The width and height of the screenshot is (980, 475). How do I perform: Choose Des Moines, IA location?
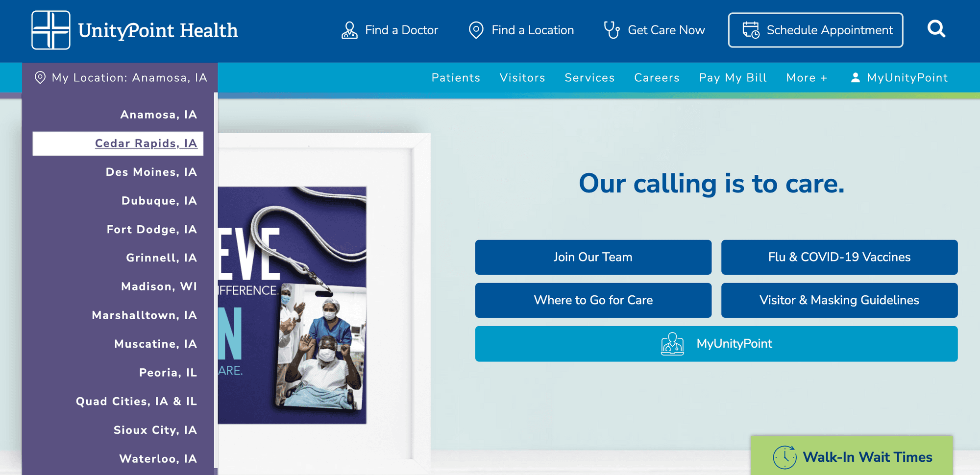151,172
